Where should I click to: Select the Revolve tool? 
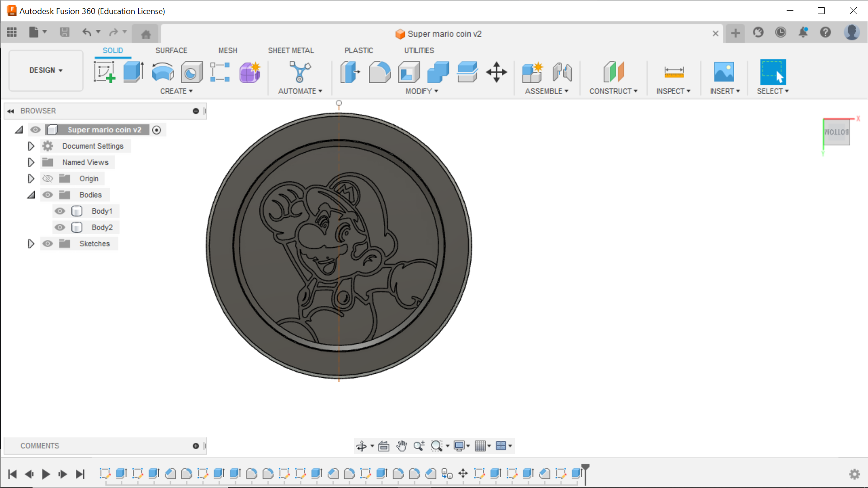coord(163,72)
